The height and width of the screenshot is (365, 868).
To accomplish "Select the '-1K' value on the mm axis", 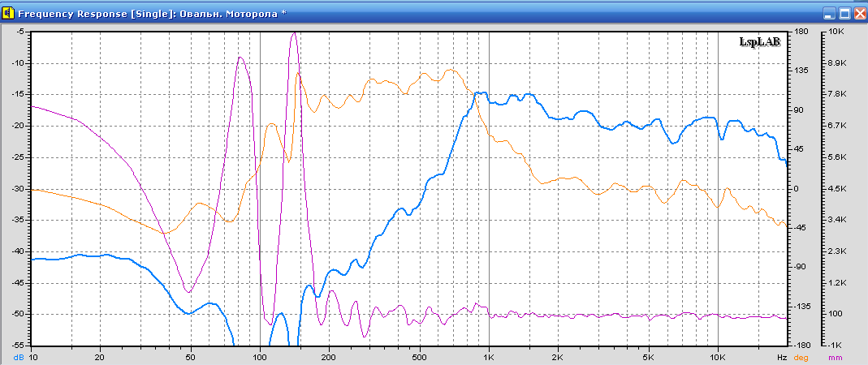I will tap(836, 345).
